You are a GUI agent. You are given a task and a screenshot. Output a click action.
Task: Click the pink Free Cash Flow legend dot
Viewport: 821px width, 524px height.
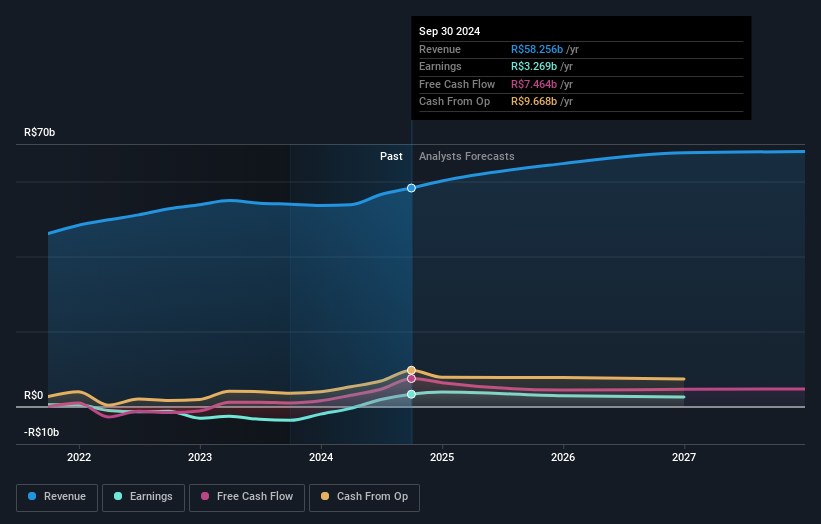pos(205,496)
